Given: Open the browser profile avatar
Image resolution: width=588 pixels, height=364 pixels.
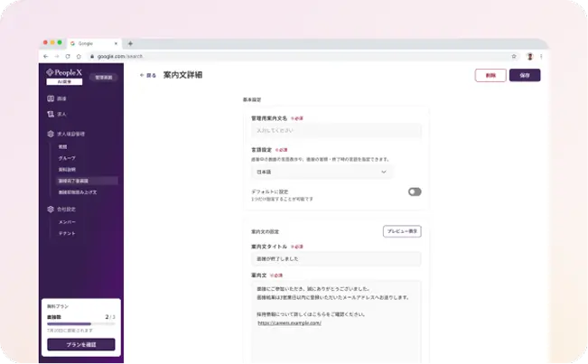Looking at the screenshot, I should pos(530,56).
